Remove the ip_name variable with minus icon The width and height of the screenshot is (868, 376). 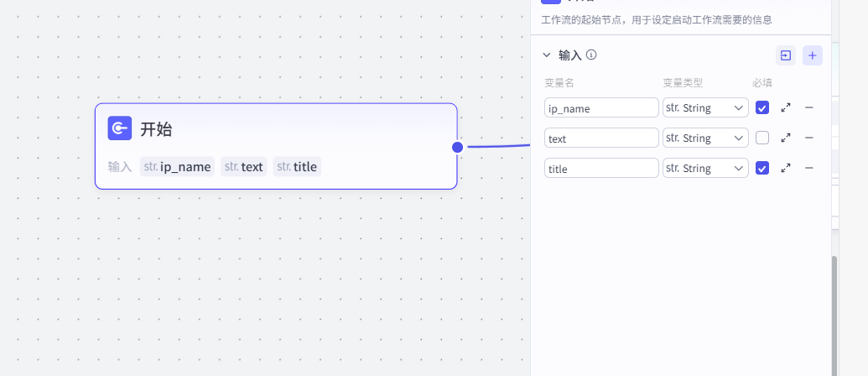point(809,107)
